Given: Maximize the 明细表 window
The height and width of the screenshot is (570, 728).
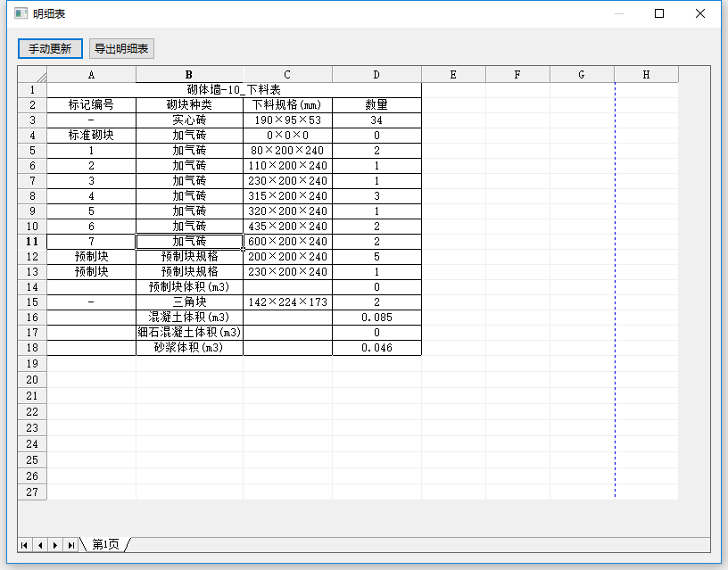Looking at the screenshot, I should coord(659,13).
